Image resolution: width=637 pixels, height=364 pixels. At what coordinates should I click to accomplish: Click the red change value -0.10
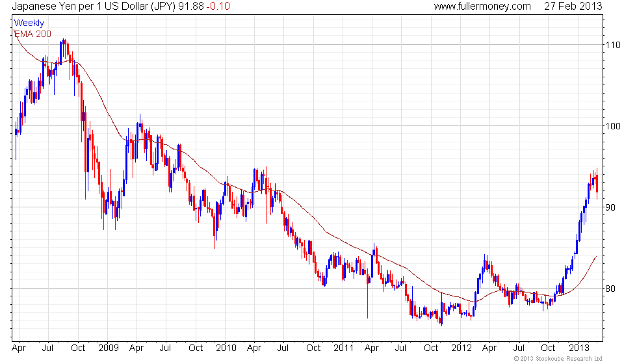tap(218, 6)
